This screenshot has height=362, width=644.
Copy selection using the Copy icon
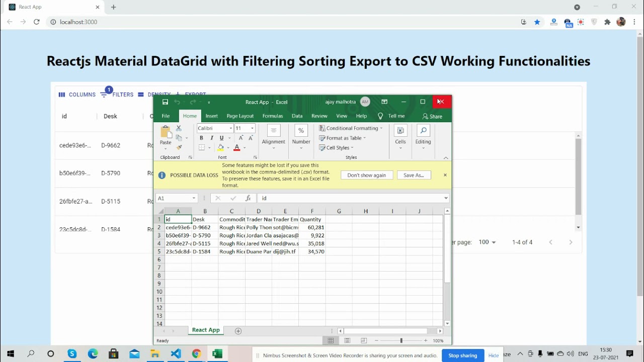pos(179,138)
